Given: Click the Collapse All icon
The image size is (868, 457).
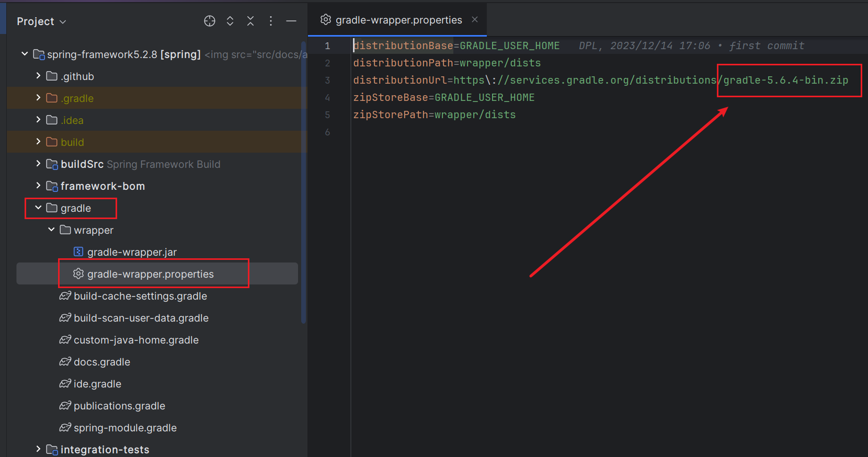Looking at the screenshot, I should click(250, 21).
